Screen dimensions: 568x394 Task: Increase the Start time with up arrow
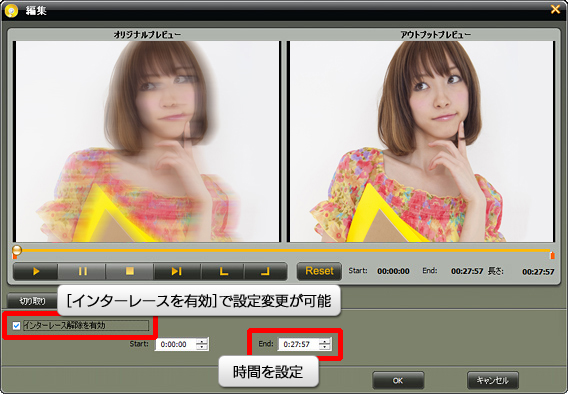(x=202, y=341)
